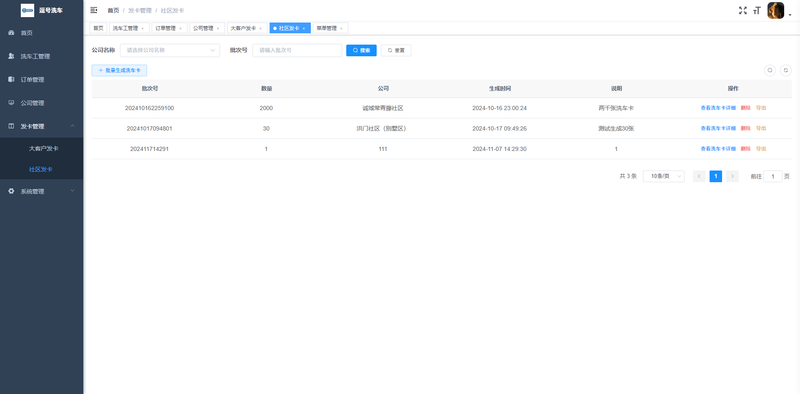Export batch 20241017094801
This screenshot has height=394, width=800.
click(761, 129)
